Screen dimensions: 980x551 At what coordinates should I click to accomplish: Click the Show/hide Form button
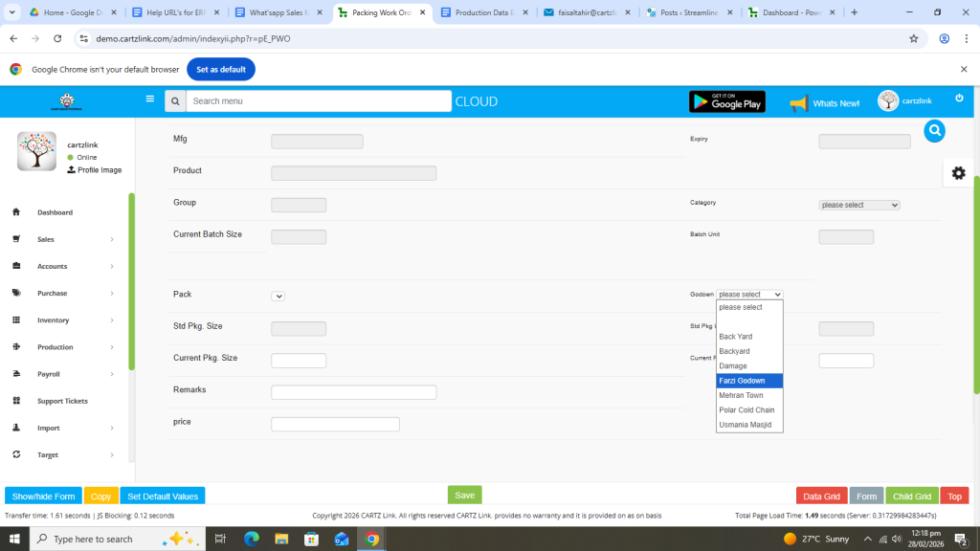[x=43, y=496]
